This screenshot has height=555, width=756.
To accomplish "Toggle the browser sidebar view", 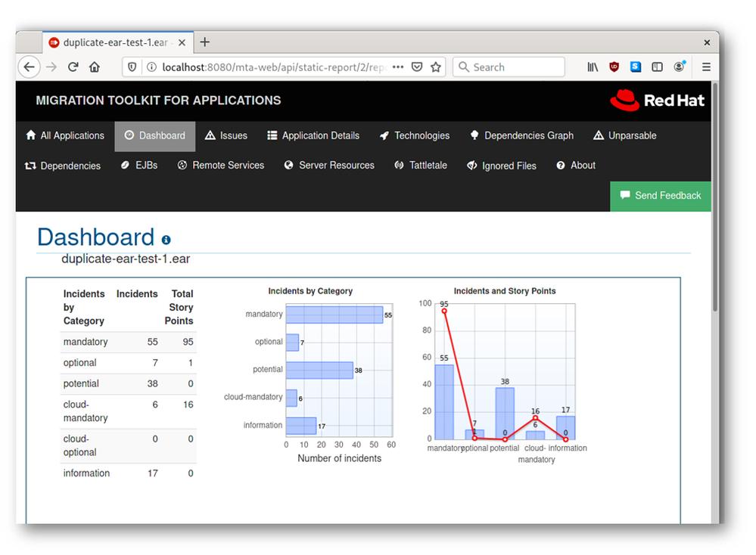I will (x=657, y=67).
